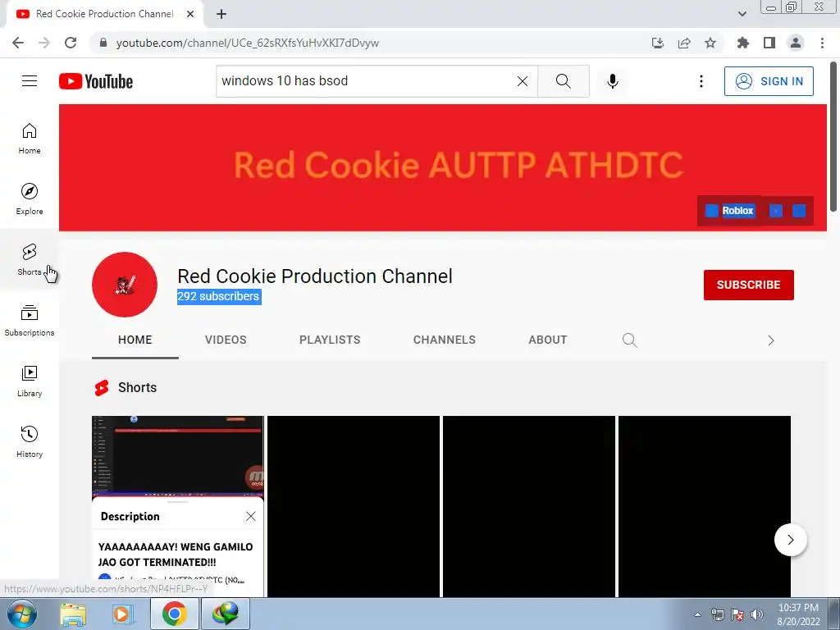
Task: Click the page vertical scrollbar
Action: coord(833,137)
